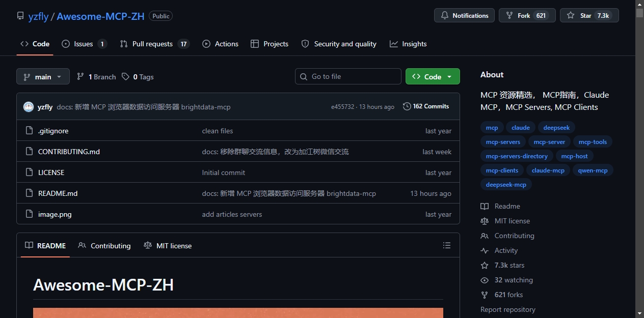This screenshot has height=318, width=644.
Task: Click the README.md file icon
Action: click(x=29, y=193)
